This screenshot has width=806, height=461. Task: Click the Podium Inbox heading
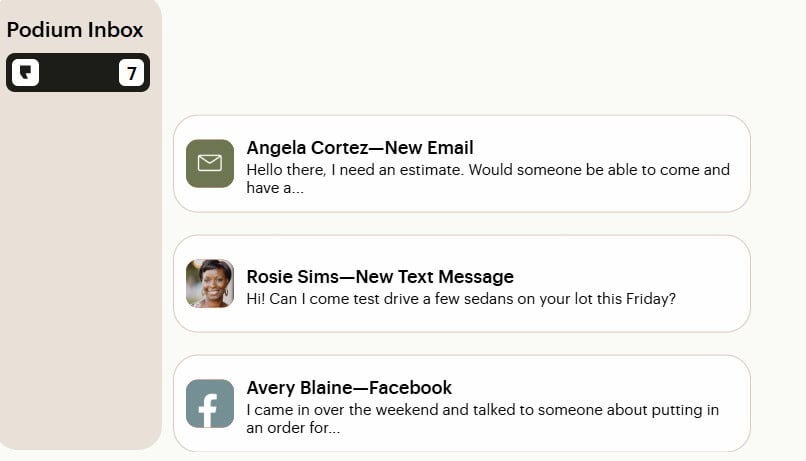75,30
